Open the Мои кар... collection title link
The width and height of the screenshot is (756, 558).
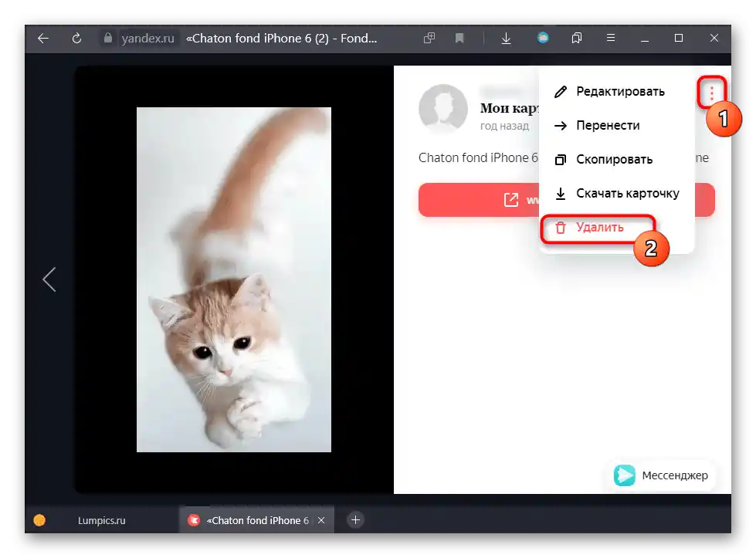click(509, 108)
